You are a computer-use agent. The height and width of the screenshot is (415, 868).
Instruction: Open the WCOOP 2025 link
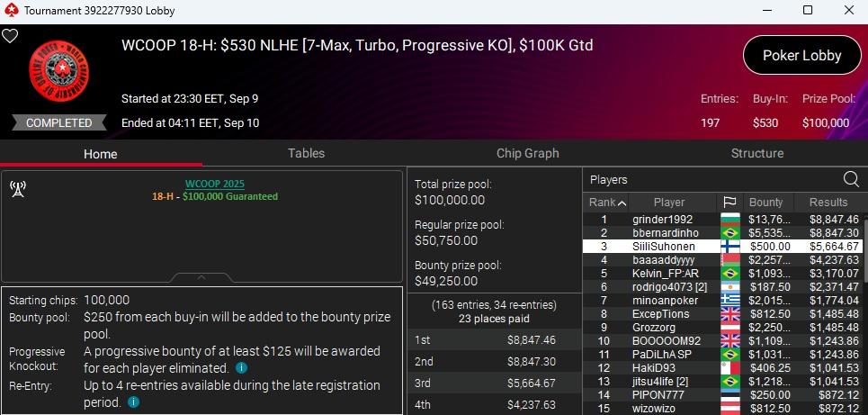click(214, 184)
